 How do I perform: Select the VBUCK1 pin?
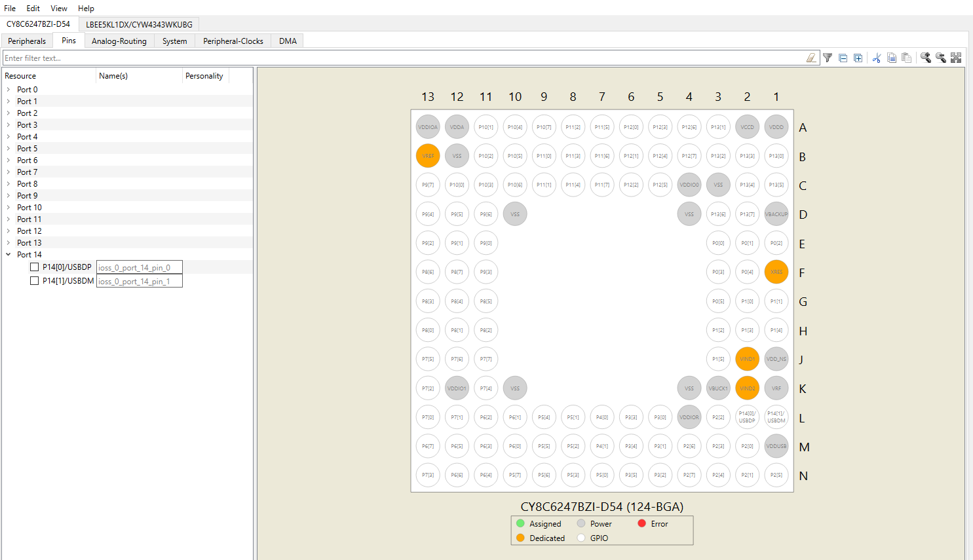pos(718,388)
